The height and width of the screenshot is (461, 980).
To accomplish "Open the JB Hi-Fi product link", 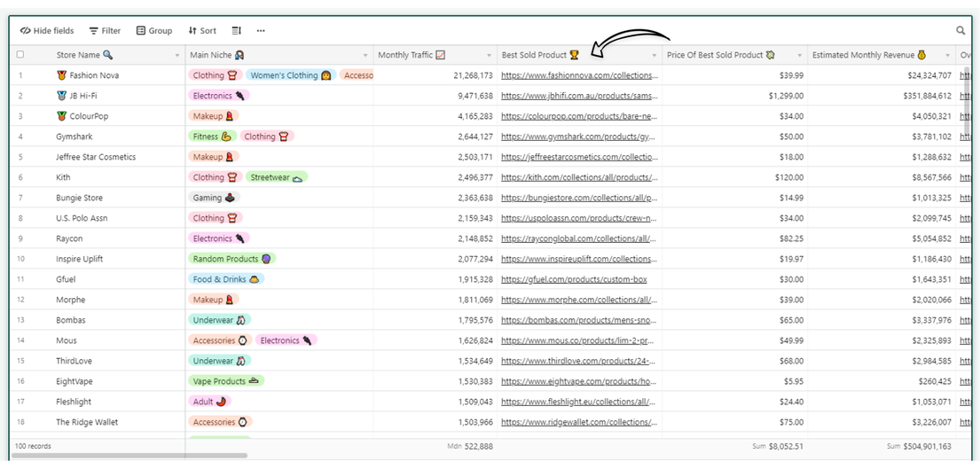I will pyautogui.click(x=579, y=97).
